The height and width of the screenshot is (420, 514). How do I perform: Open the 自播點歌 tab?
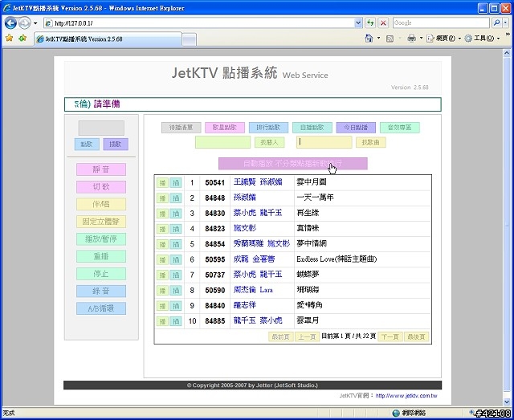(312, 128)
